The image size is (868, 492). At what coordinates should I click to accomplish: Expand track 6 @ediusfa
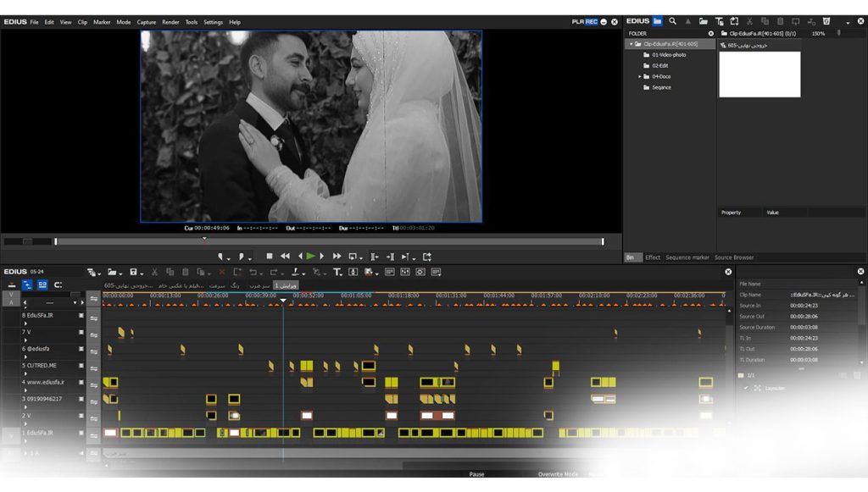25,357
